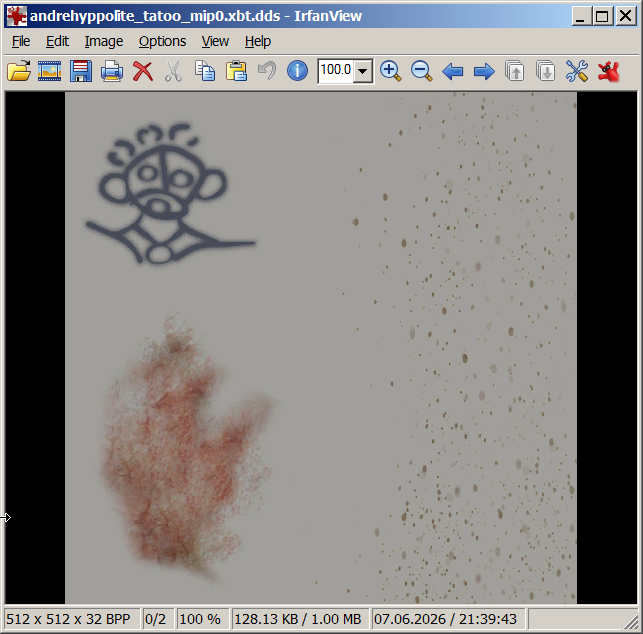Launch the slideshow toolbar icon
The width and height of the screenshot is (643, 634).
click(50, 71)
